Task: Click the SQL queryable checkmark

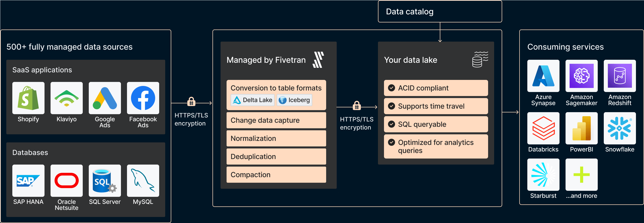Action: (x=392, y=124)
